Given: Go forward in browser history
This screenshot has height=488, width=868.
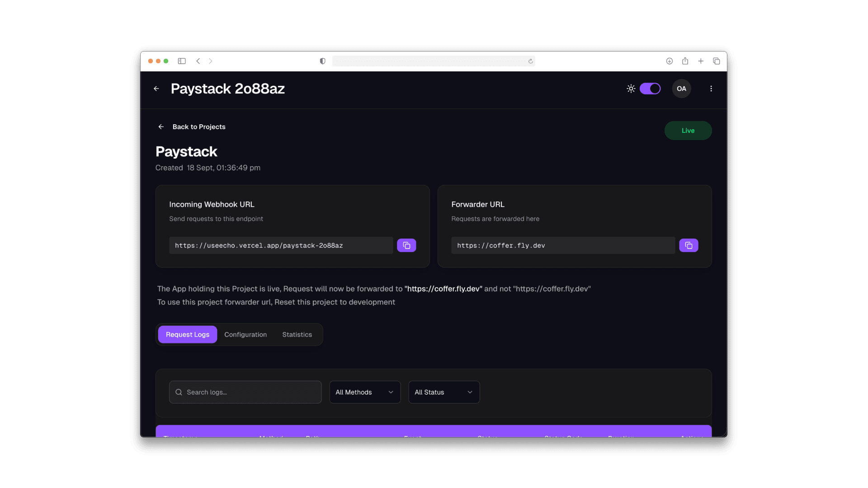Looking at the screenshot, I should point(210,61).
